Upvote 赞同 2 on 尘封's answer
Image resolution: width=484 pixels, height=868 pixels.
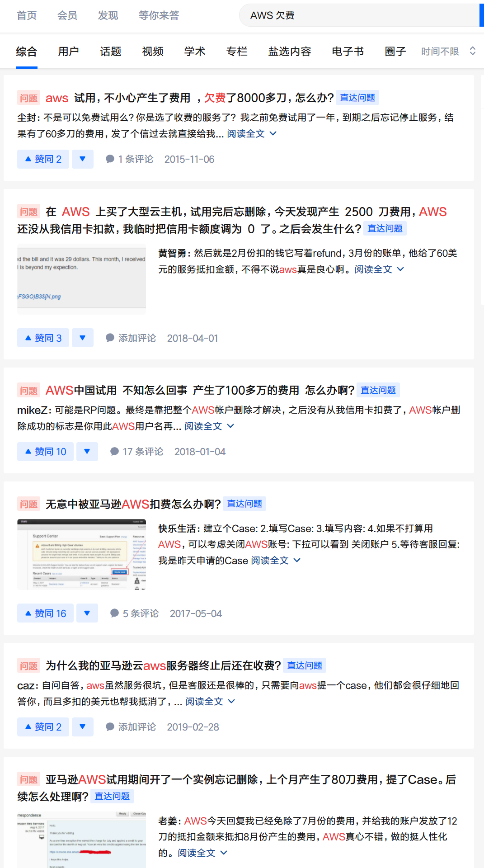[x=43, y=159]
